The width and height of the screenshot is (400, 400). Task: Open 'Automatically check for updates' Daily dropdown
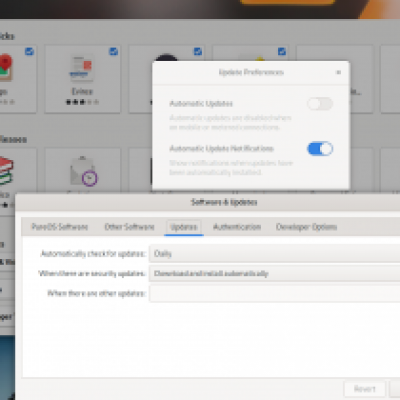point(274,254)
